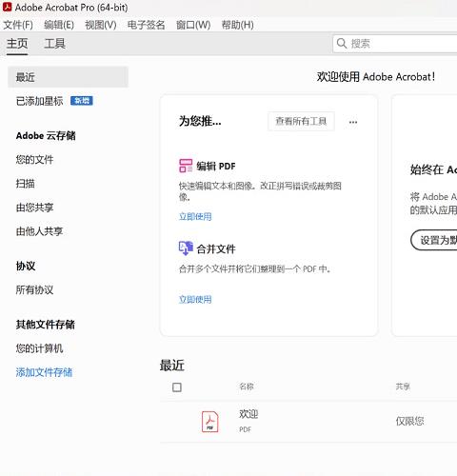Click the PDF file icon for 欢迎
The height and width of the screenshot is (476, 457).
click(210, 422)
